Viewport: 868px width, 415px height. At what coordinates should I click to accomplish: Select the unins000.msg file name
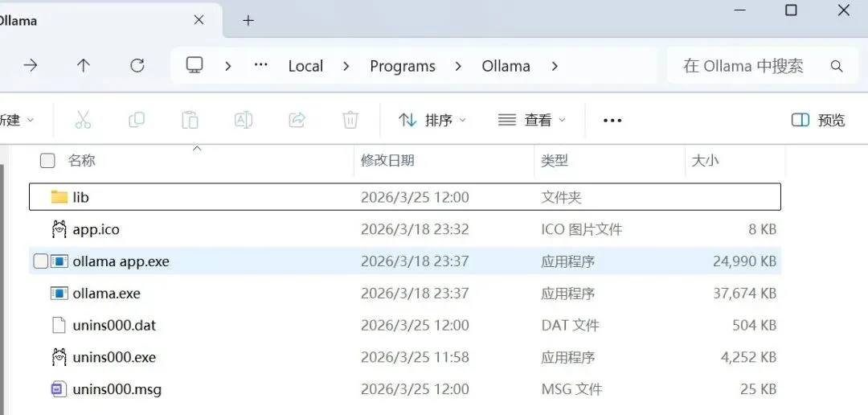pos(117,390)
